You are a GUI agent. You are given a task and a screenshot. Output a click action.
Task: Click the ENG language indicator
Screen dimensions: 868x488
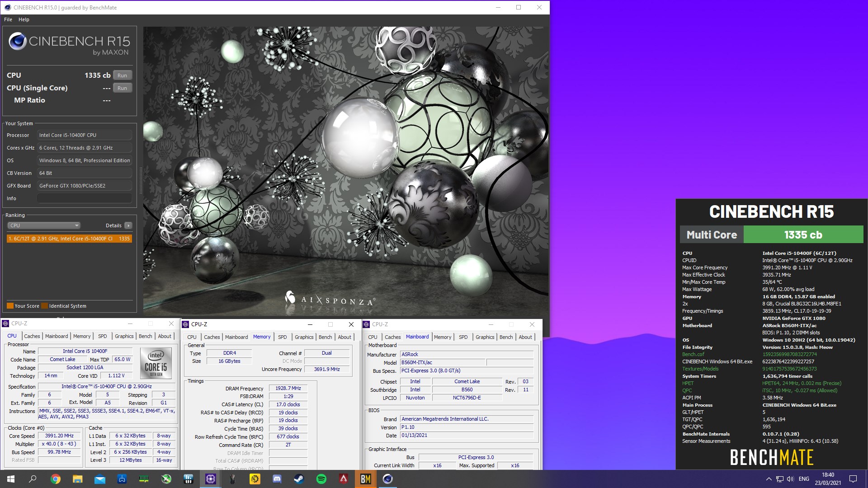pyautogui.click(x=804, y=479)
